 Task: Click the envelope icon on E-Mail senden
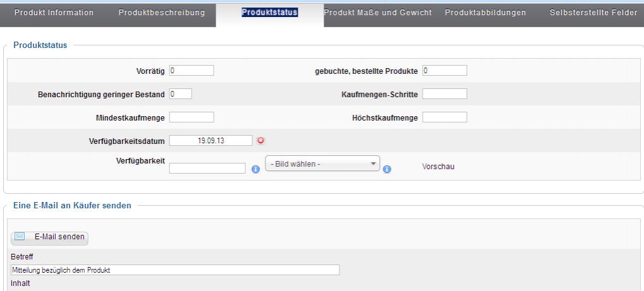[x=20, y=237]
